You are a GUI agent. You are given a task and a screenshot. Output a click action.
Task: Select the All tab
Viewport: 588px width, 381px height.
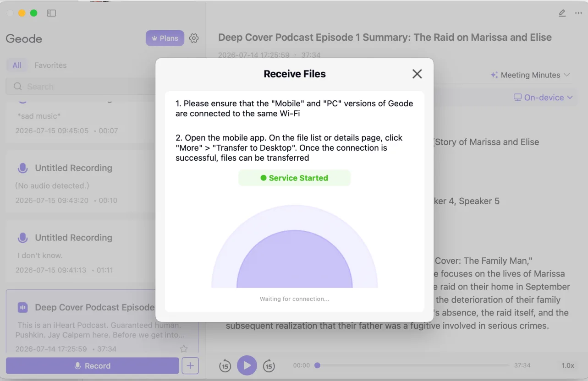(x=17, y=65)
